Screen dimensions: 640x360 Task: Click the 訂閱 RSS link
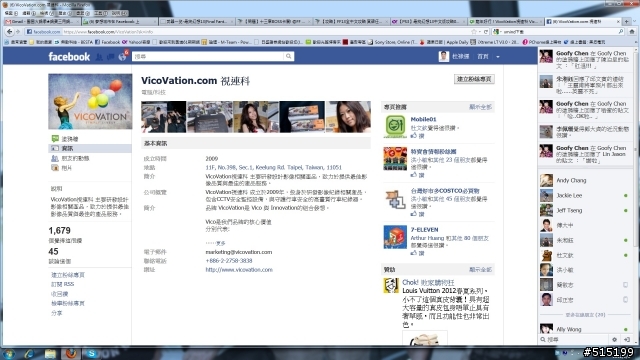pos(62,284)
